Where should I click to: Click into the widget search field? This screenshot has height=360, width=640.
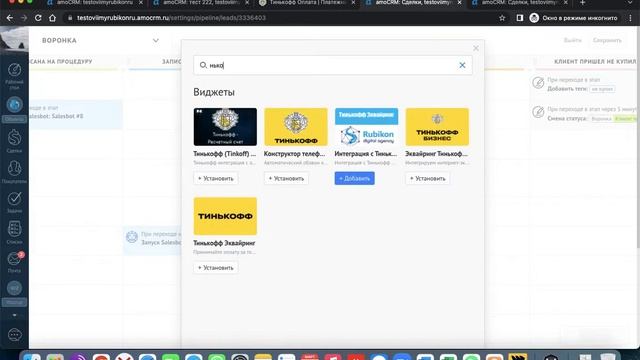click(x=333, y=65)
